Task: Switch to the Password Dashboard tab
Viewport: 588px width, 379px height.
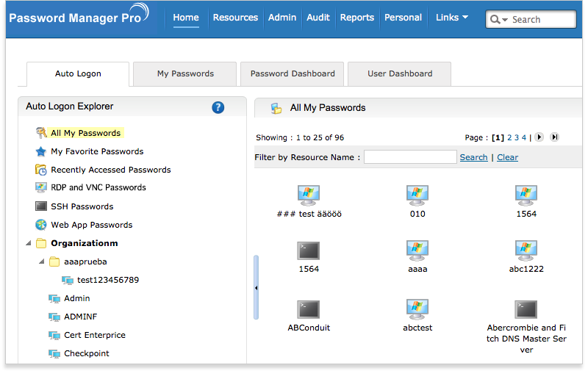Action: 293,73
